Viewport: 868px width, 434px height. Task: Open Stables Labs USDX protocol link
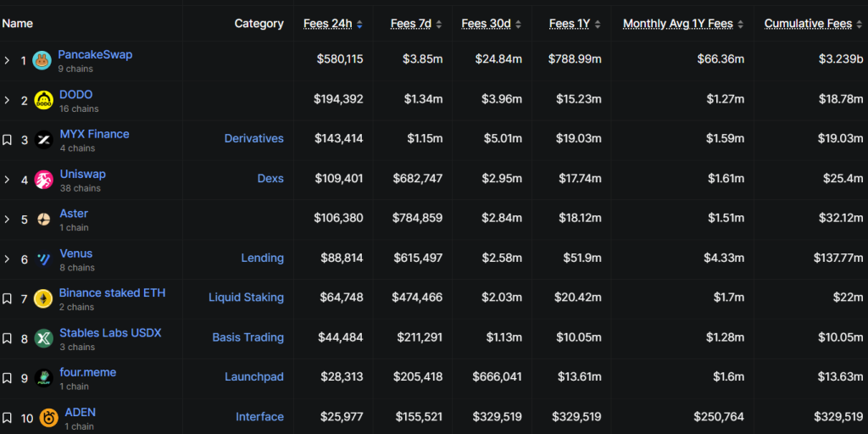[x=110, y=333]
